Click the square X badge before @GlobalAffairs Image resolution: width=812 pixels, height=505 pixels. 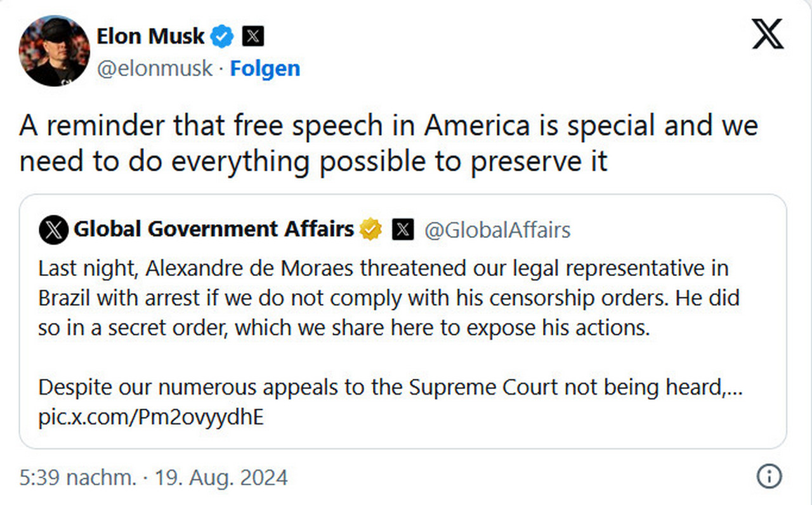[403, 230]
